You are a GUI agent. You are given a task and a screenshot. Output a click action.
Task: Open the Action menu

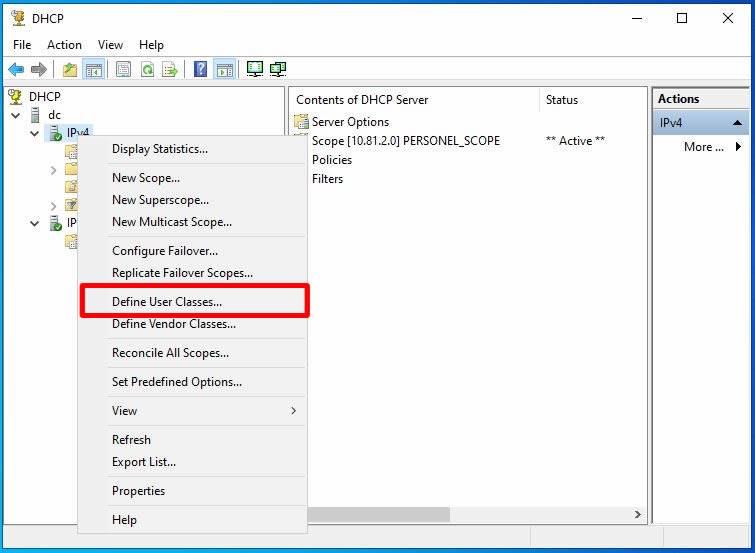click(64, 45)
